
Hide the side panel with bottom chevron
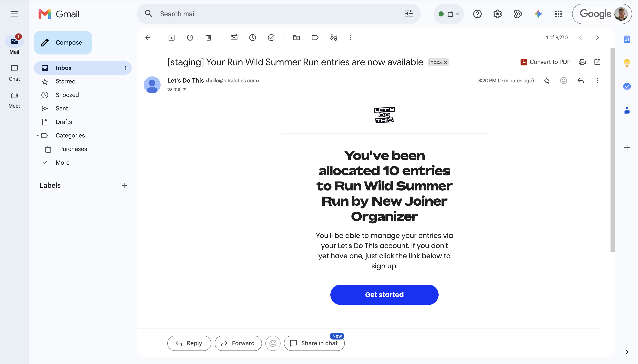coord(627,352)
